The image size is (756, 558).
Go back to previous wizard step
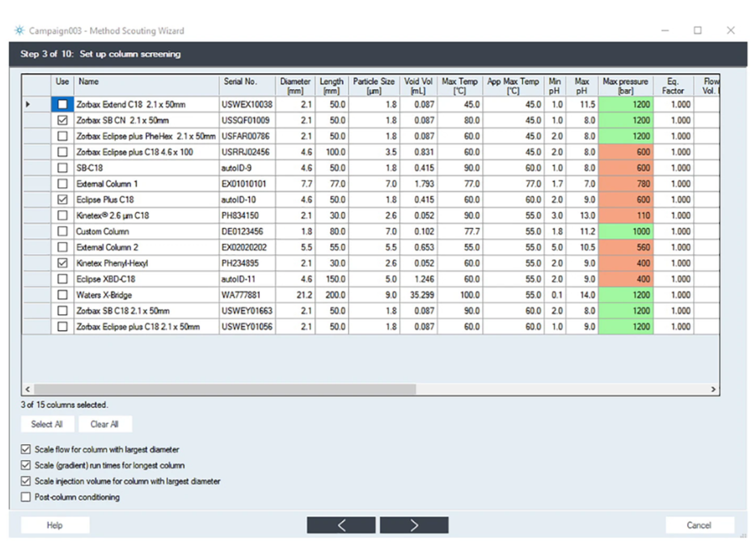341,525
